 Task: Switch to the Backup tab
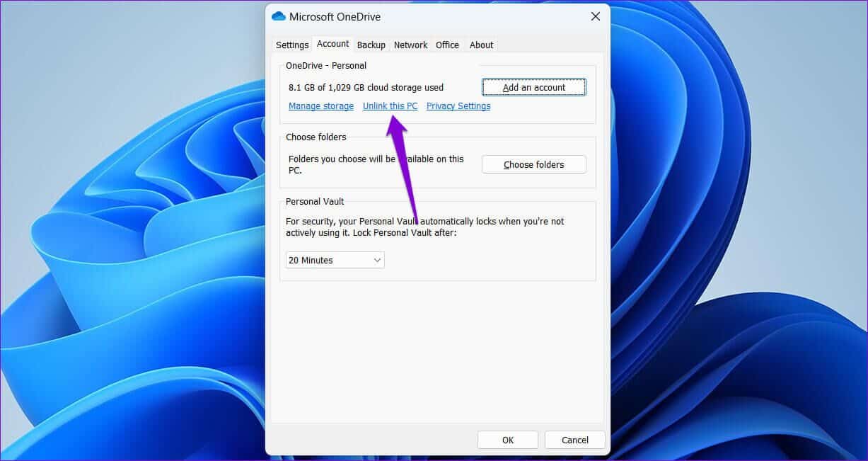pyautogui.click(x=371, y=45)
